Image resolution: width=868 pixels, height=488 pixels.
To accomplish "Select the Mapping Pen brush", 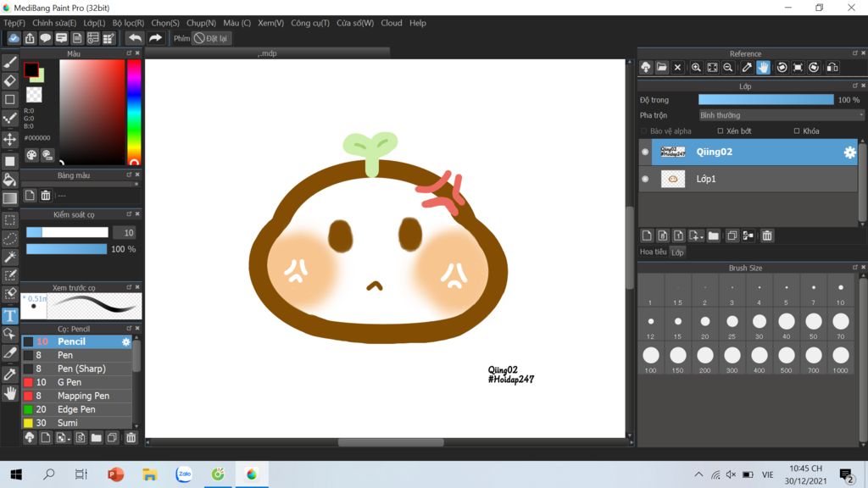I will pos(77,396).
